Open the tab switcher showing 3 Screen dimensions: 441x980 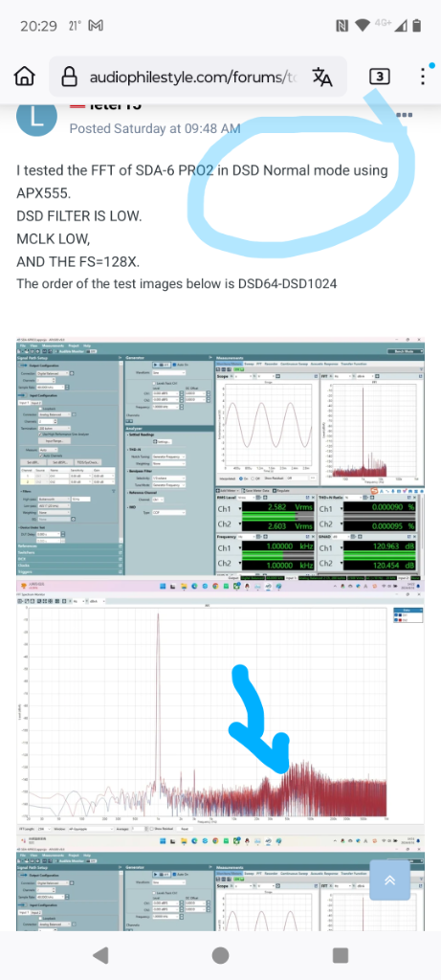(x=380, y=77)
